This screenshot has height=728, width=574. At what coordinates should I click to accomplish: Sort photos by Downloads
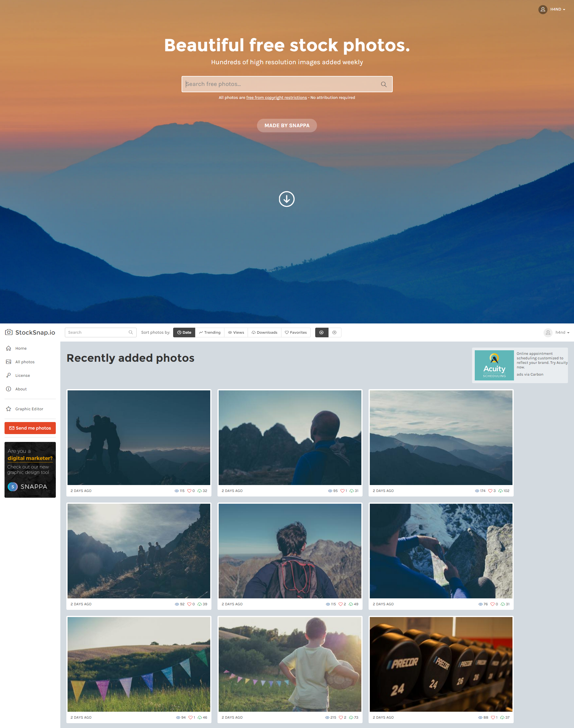[x=265, y=332]
